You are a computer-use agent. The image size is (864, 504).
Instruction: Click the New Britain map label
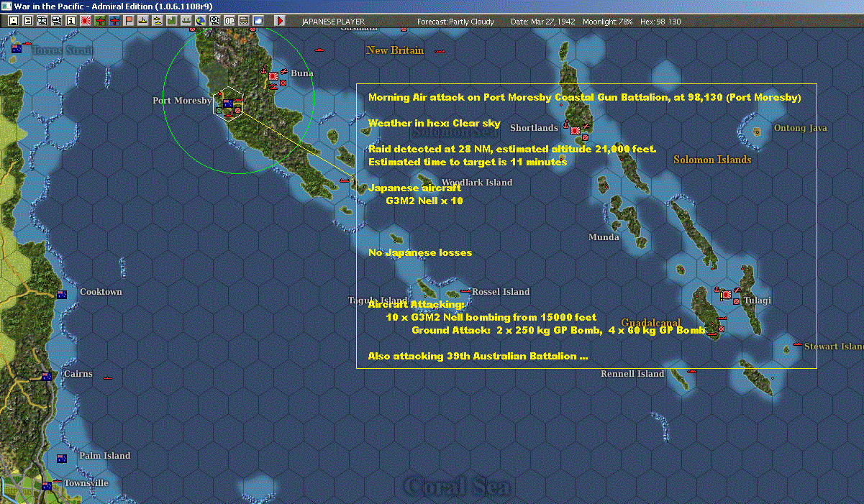click(x=395, y=50)
